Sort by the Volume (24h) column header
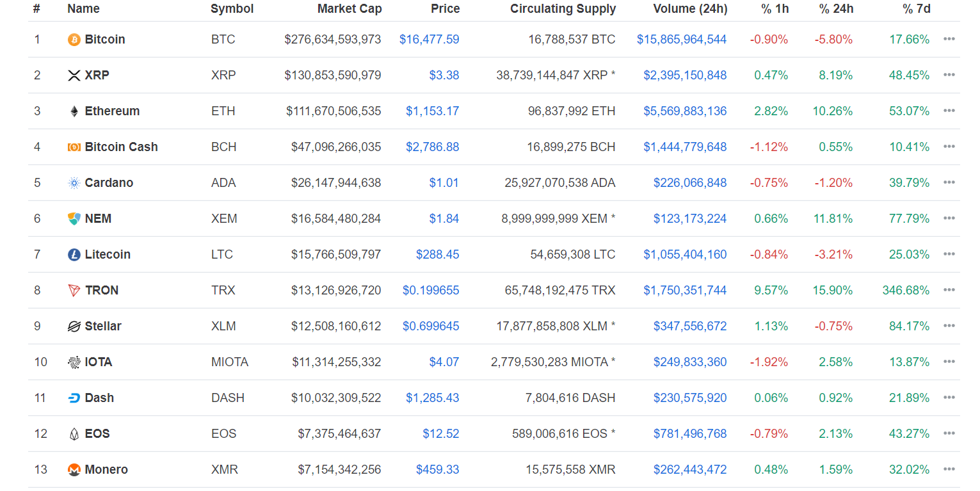Screen dimensions: 980x491 point(690,9)
